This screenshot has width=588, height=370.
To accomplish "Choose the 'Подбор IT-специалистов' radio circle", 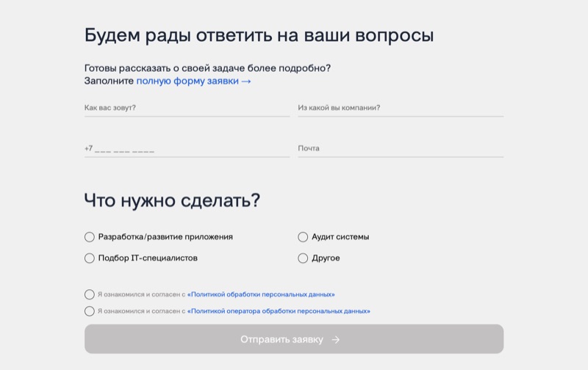I will (89, 258).
